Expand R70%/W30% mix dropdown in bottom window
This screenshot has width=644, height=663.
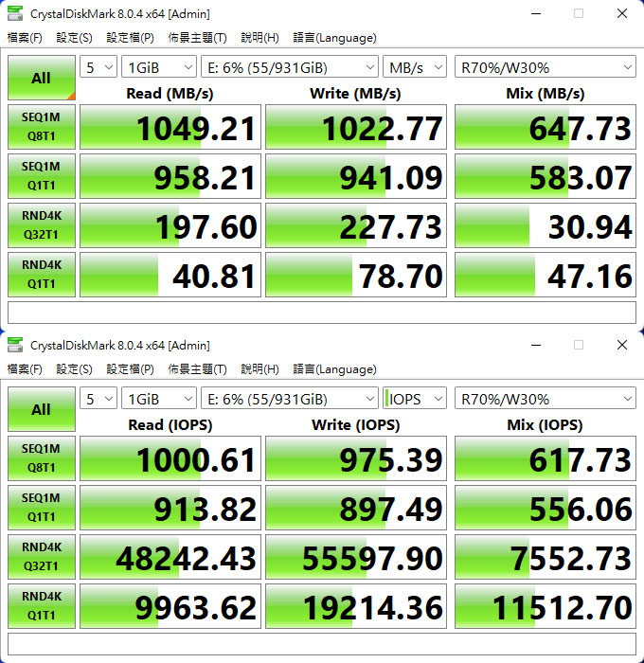click(x=546, y=399)
